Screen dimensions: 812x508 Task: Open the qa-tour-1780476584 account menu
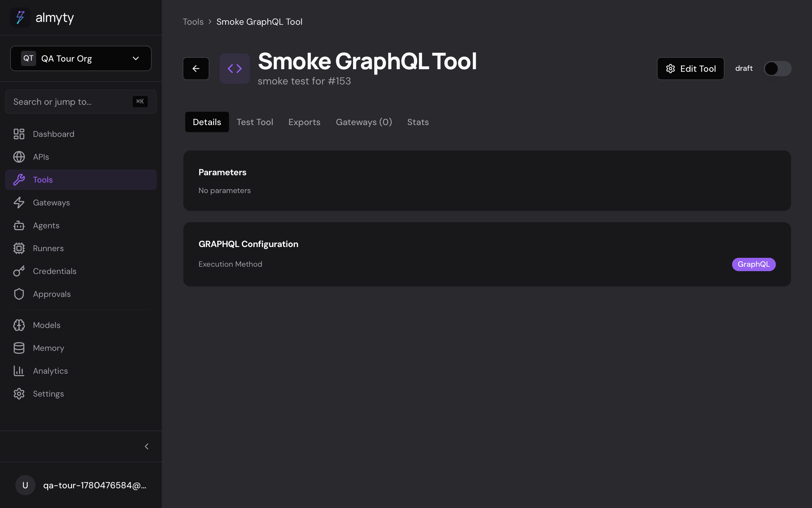click(81, 485)
